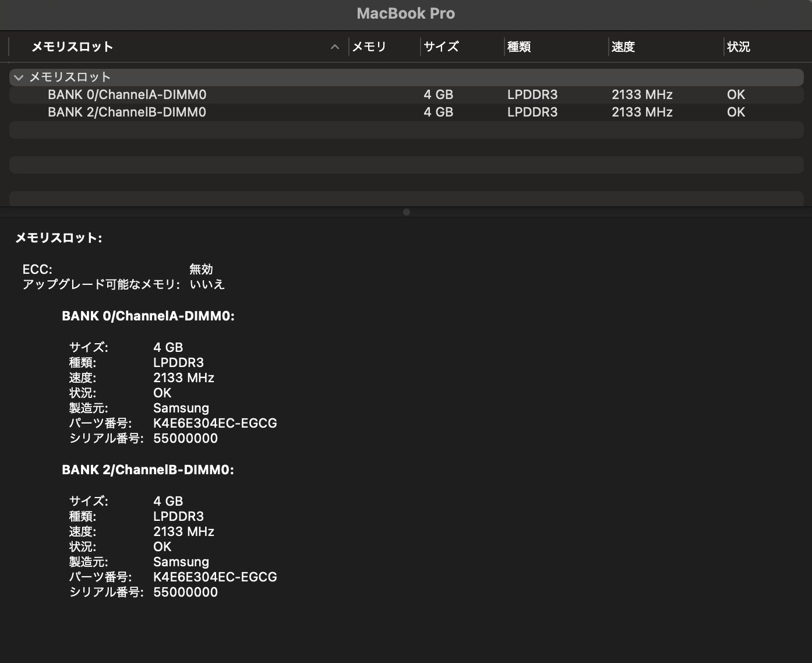Click the BANK 2/ChannelB-DIMM0 heading in details
Image resolution: width=812 pixels, height=663 pixels.
pos(148,470)
